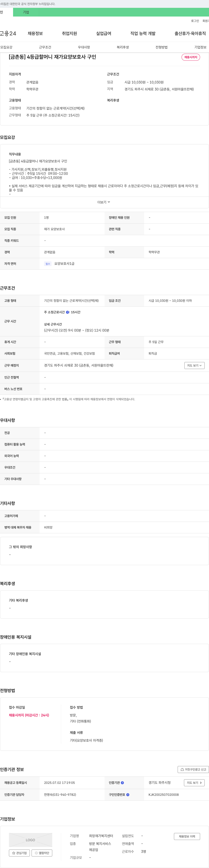Jump to the 복리후생 section tab

coord(123,47)
